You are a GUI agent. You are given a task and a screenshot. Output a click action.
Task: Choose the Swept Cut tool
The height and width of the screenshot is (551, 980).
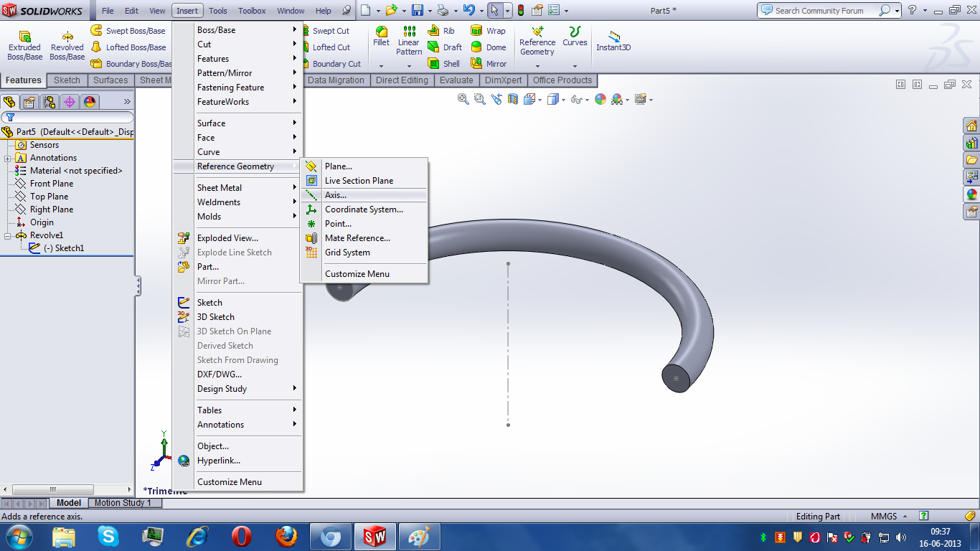325,31
